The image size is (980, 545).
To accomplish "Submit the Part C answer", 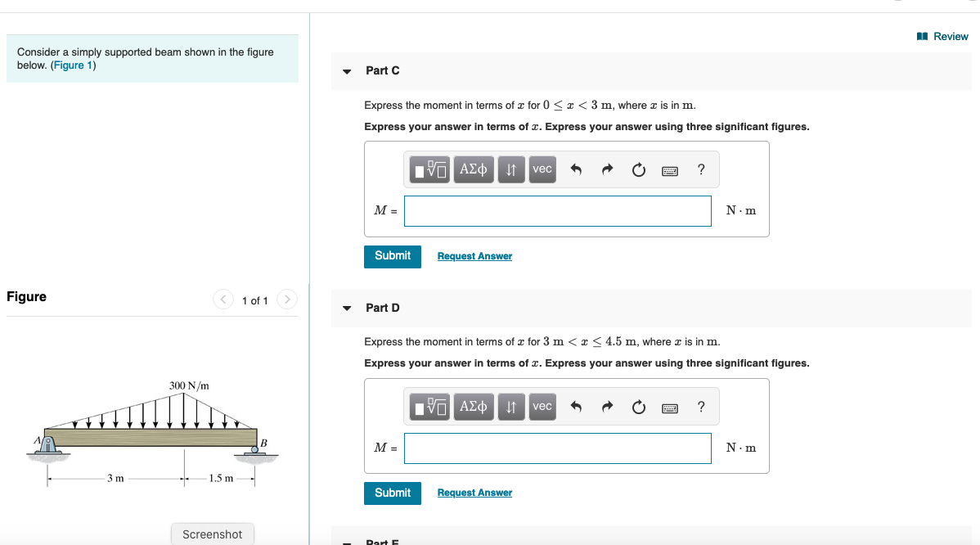I will coord(393,256).
